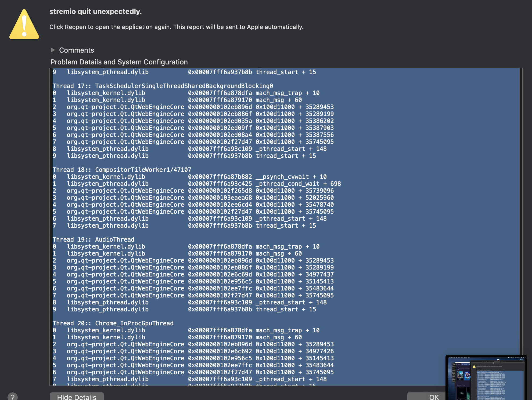Expand the Comments disclosure triangle
The width and height of the screenshot is (532, 400).
[x=53, y=50]
